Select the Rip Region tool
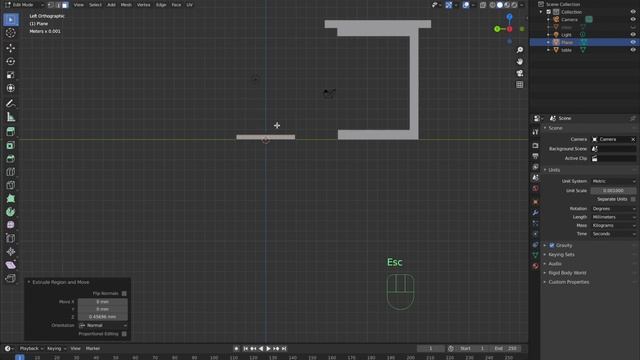The width and height of the screenshot is (640, 360). [x=11, y=279]
